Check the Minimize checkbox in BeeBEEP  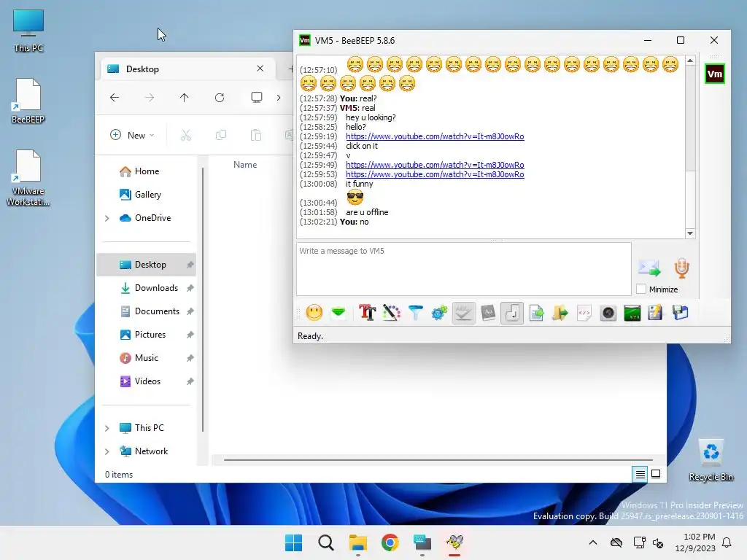click(641, 289)
